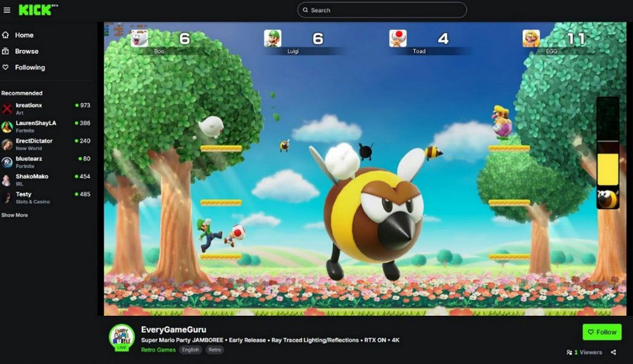Click the EveryGameGuru channel avatar

coord(122,337)
